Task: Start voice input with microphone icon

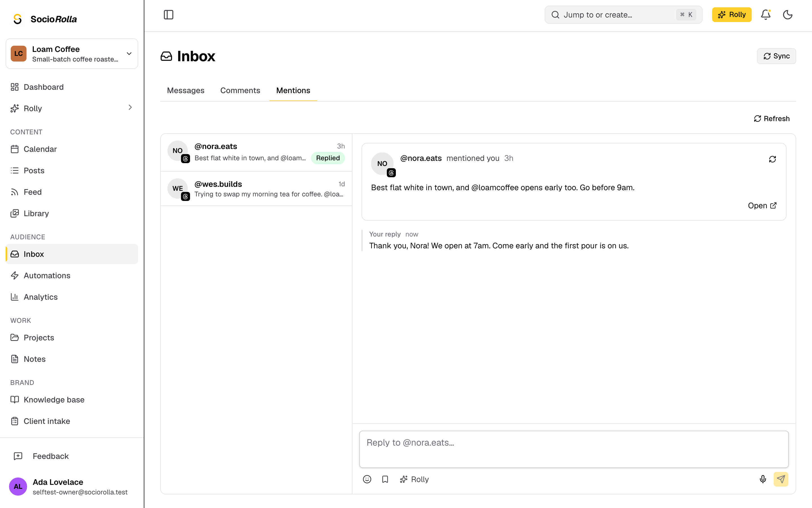Action: (x=763, y=479)
